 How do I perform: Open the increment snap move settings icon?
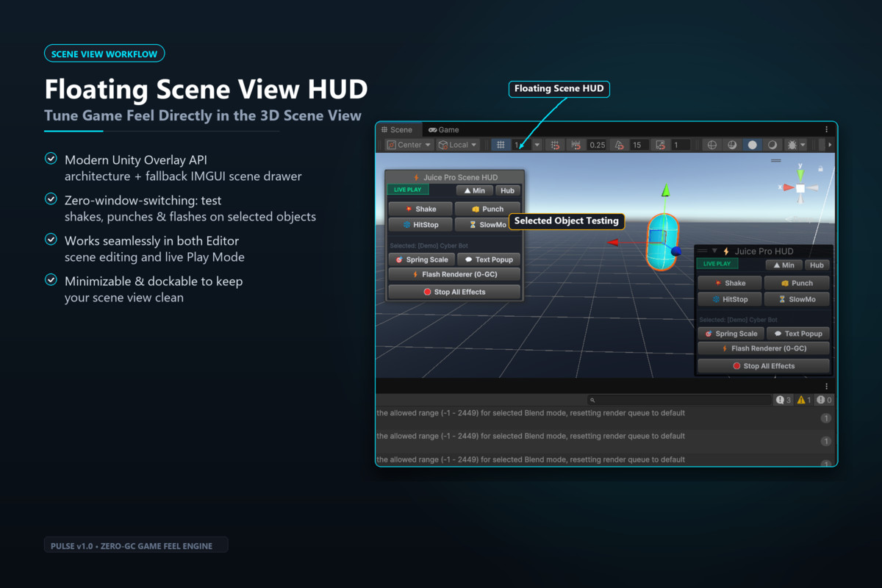click(576, 145)
